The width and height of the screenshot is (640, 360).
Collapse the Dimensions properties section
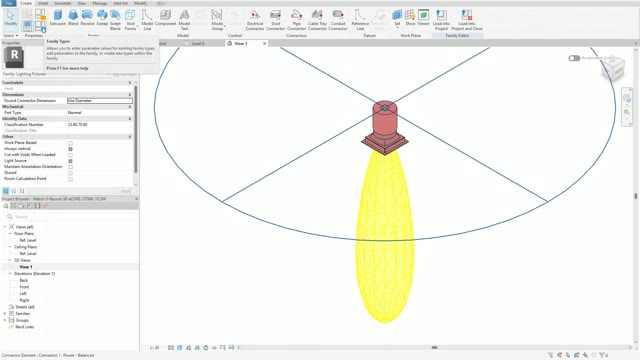pyautogui.click(x=130, y=95)
